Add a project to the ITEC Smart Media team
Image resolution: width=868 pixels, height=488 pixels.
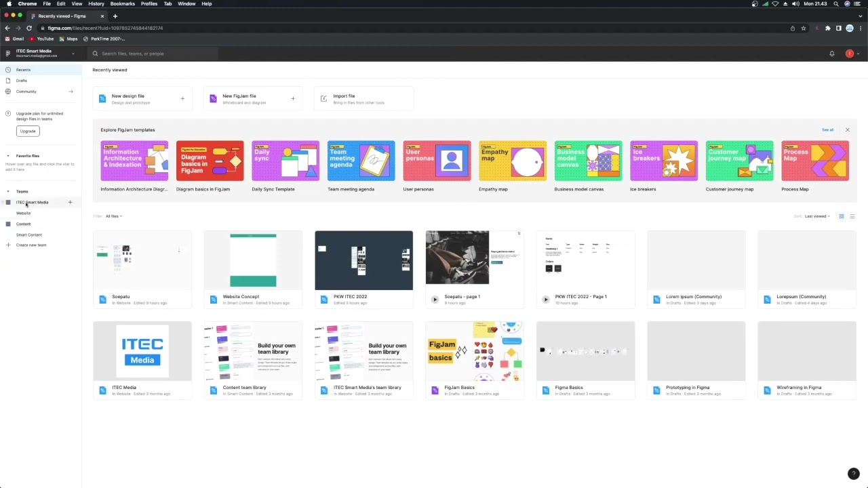[x=70, y=203]
